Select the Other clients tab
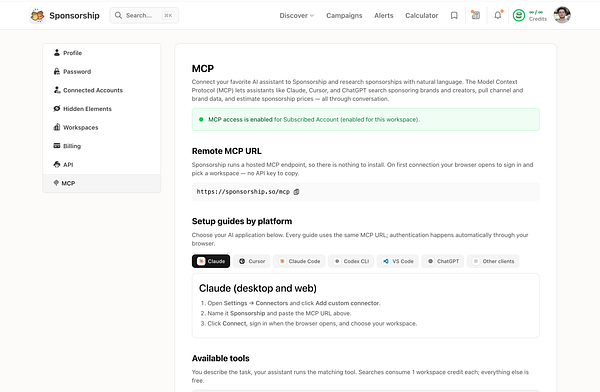The image size is (600, 392). [x=493, y=261]
